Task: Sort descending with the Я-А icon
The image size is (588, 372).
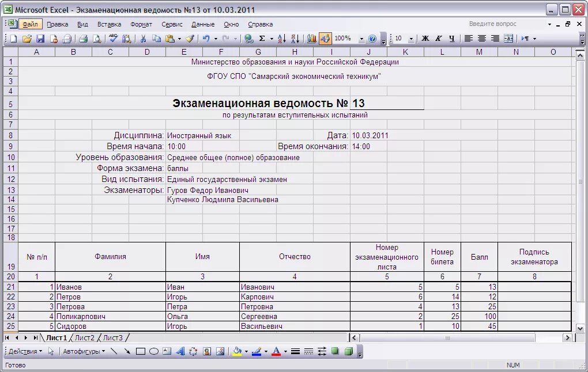Action: click(x=295, y=38)
